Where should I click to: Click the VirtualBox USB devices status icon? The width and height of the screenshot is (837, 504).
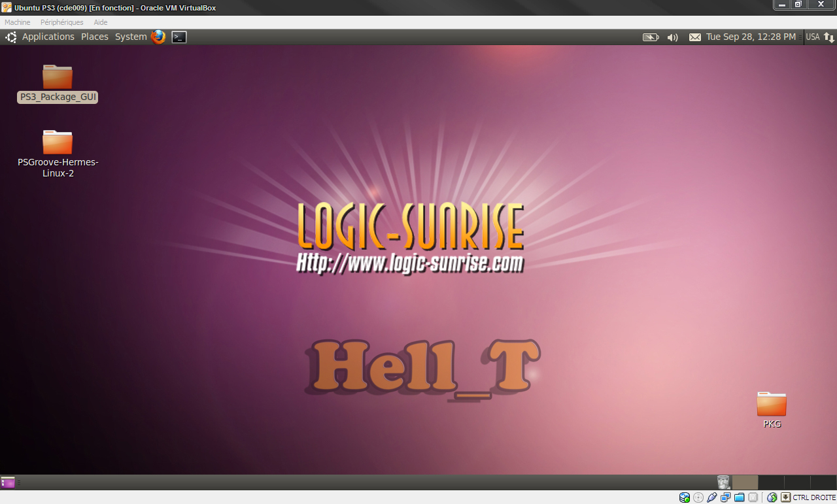coord(712,497)
